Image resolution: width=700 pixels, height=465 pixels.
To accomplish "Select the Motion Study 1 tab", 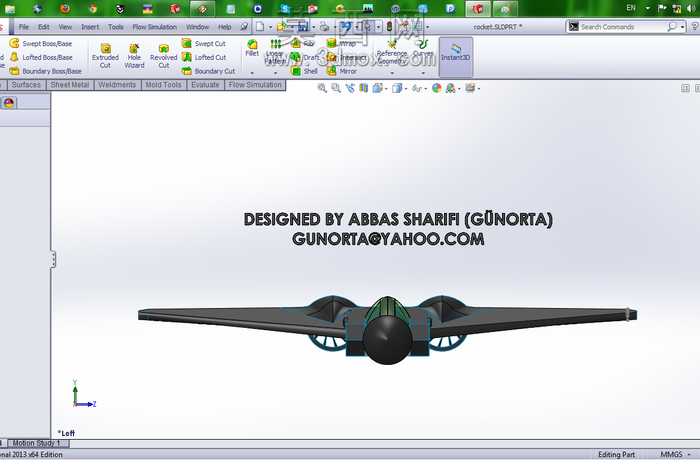I will coord(38,443).
